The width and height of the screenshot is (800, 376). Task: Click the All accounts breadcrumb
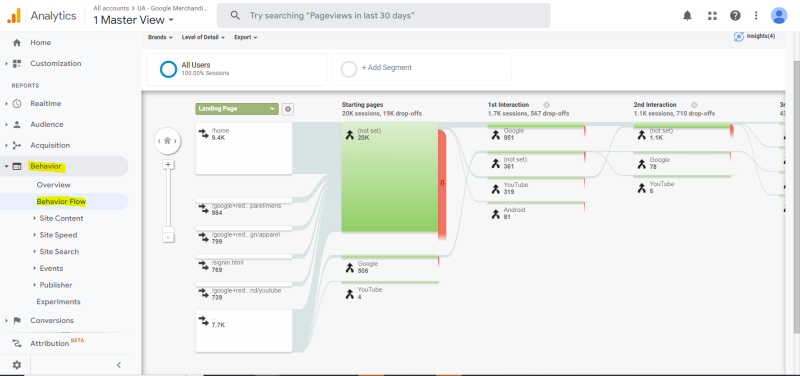[111, 9]
